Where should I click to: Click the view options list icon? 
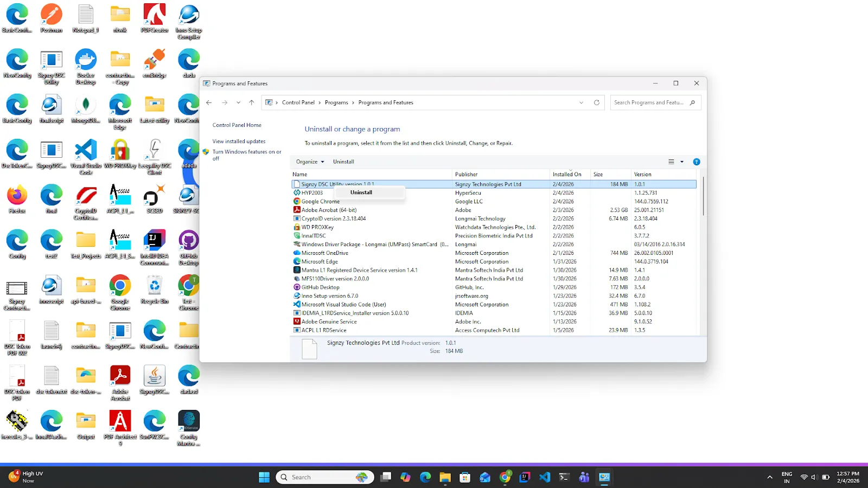(672, 162)
